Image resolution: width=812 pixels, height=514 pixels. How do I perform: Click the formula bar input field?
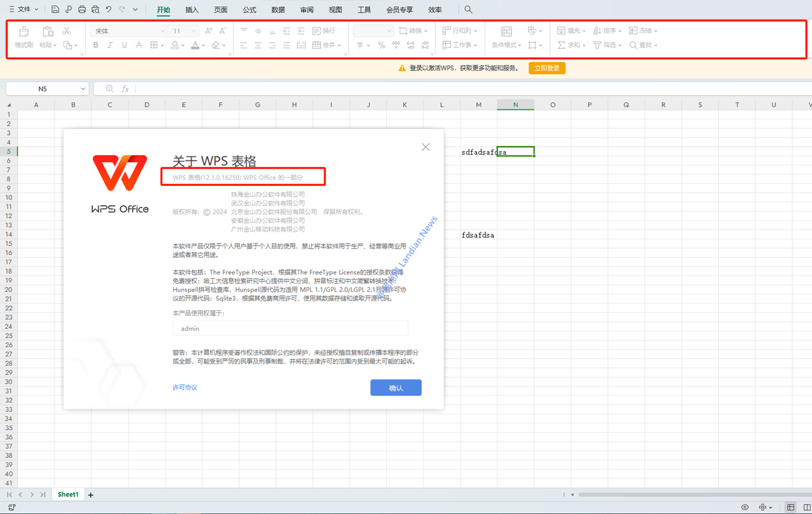coord(444,89)
